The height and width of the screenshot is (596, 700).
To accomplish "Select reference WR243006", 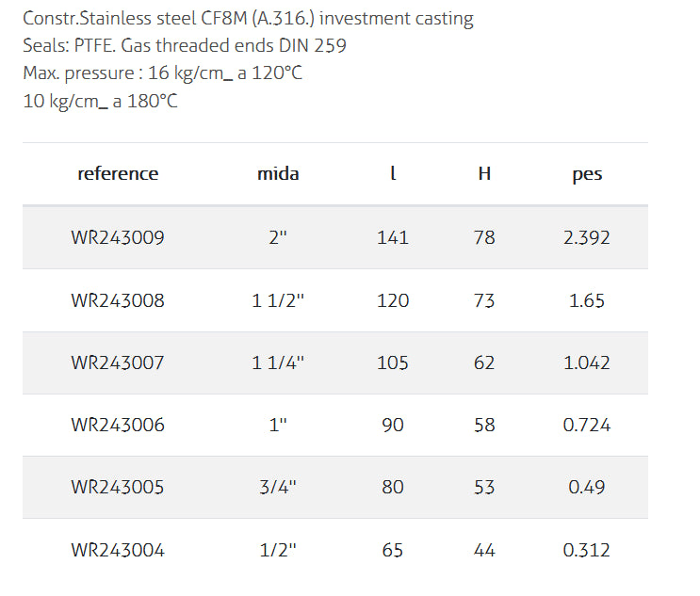I will click(118, 425).
